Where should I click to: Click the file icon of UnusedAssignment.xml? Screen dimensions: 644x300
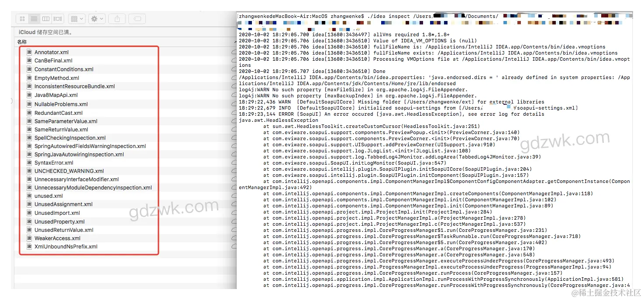[30, 204]
